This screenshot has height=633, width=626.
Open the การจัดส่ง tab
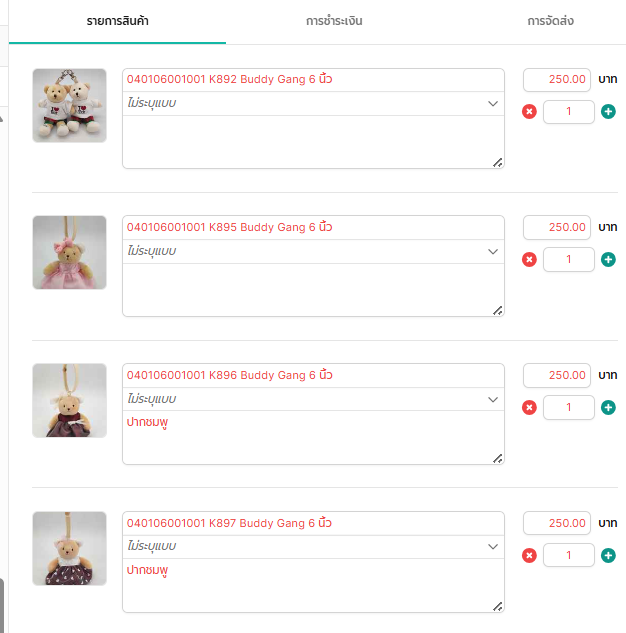pos(550,21)
